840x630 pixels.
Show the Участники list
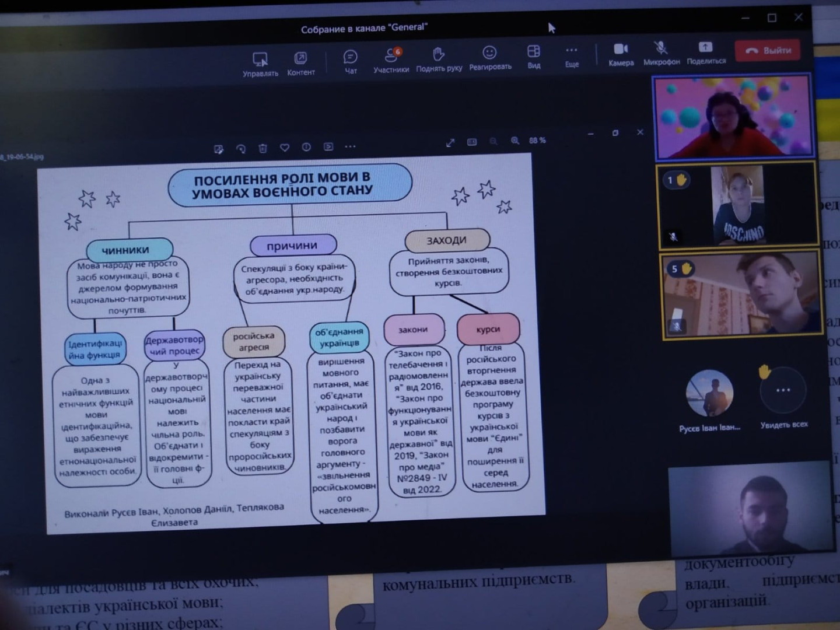coord(391,60)
